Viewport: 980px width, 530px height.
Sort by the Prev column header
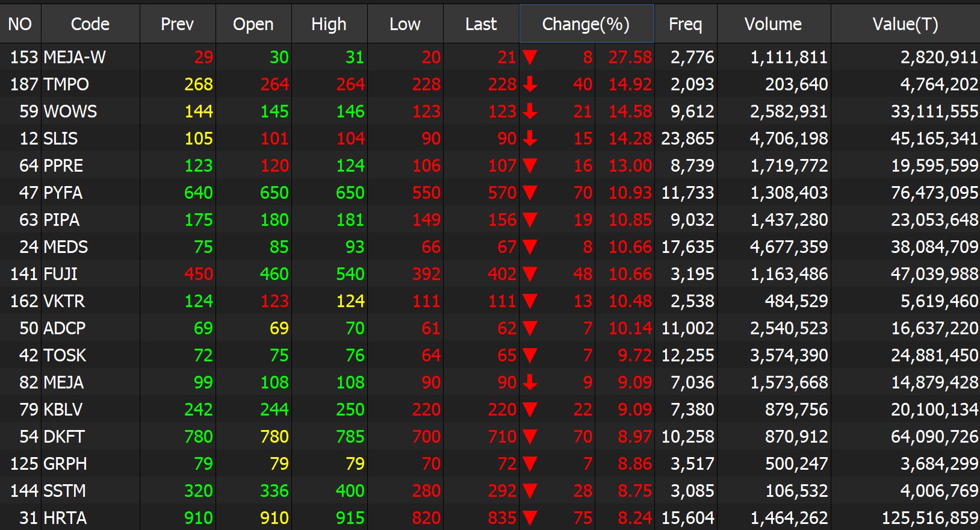coord(178,24)
